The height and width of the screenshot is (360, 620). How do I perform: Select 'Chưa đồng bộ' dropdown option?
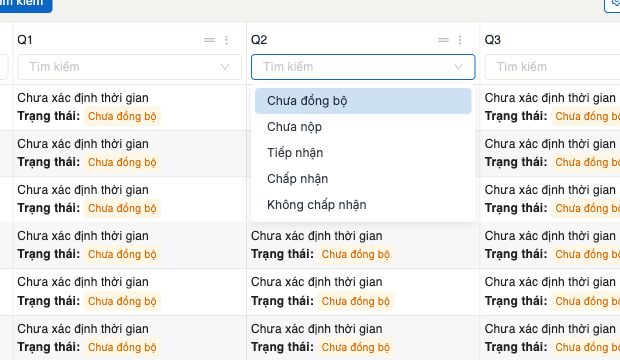363,101
